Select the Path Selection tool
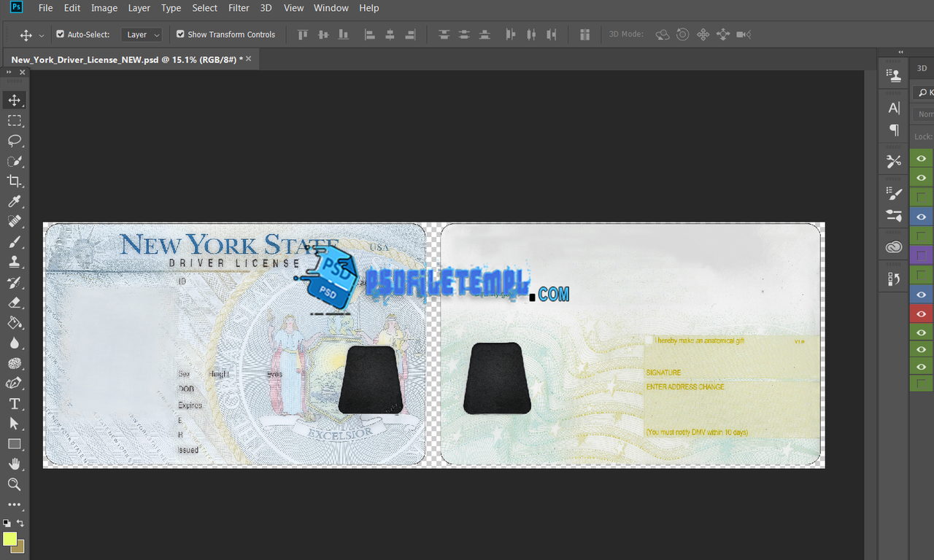The width and height of the screenshot is (934, 560). [15, 423]
